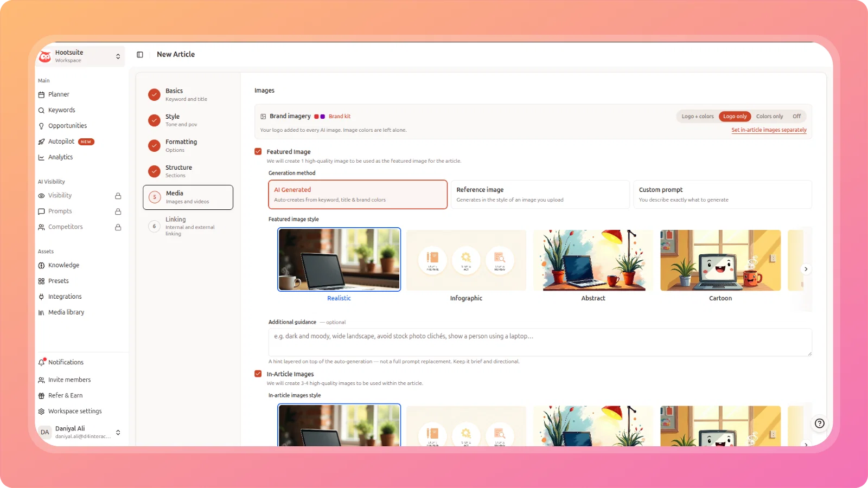The image size is (868, 488).
Task: Open Workspace settings
Action: (75, 412)
